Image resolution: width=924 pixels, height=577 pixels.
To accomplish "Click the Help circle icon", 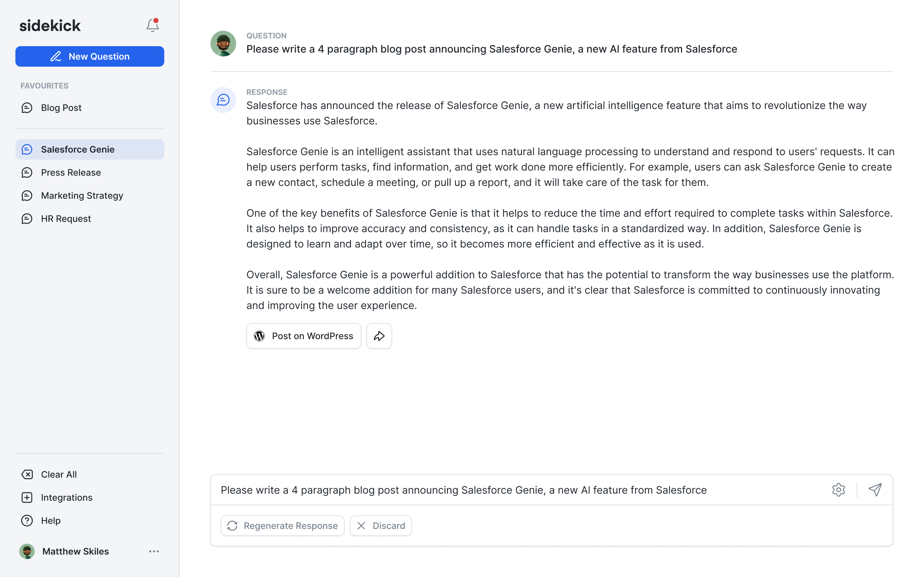I will tap(27, 521).
